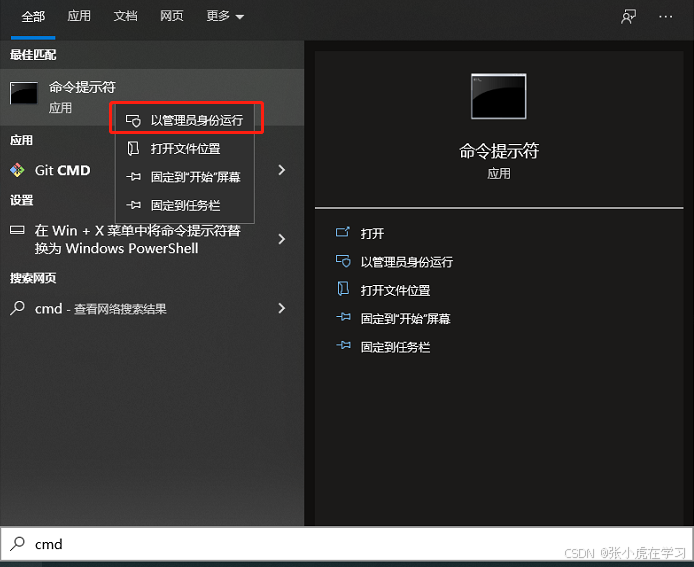Screen dimensions: 694x567
Task: Click the file location icon in right panel
Action: (x=343, y=289)
